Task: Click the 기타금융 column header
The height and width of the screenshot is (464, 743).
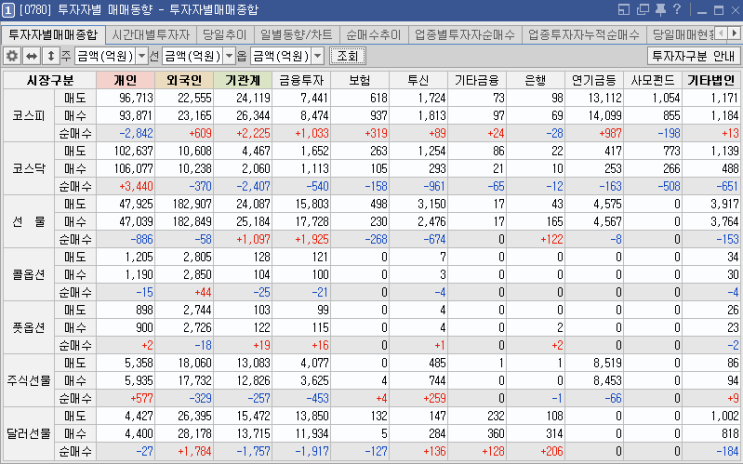Action: (x=477, y=80)
